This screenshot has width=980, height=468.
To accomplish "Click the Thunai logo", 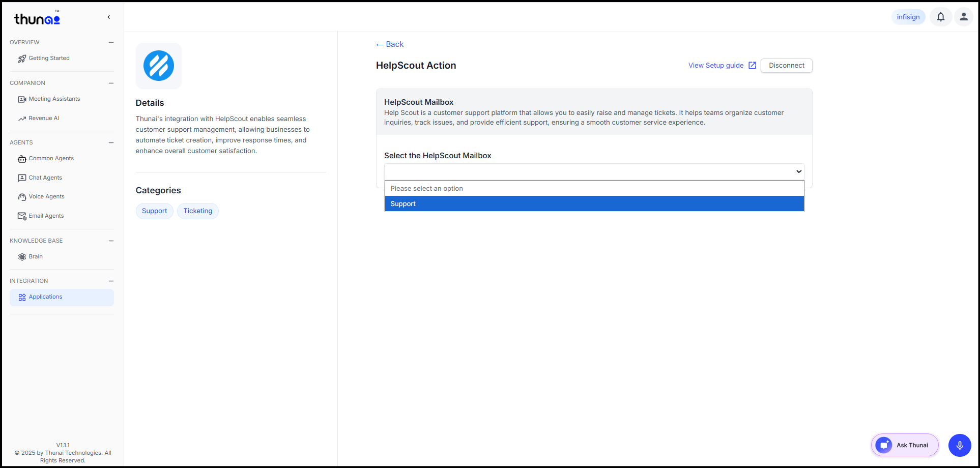I will click(x=37, y=18).
